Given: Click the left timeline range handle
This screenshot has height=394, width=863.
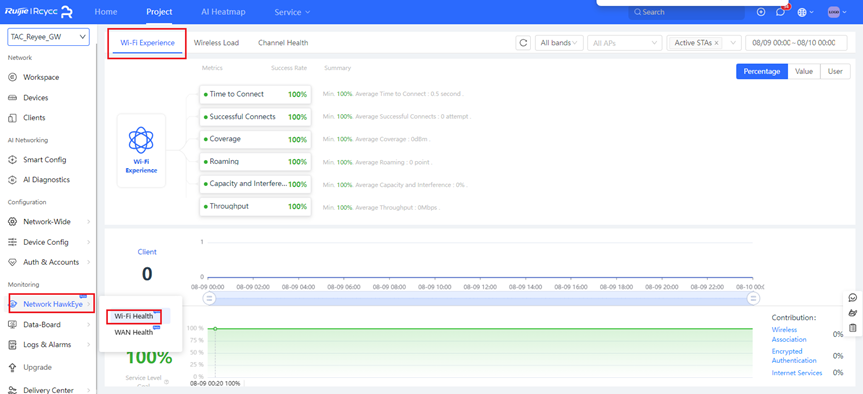Looking at the screenshot, I should coord(209,298).
